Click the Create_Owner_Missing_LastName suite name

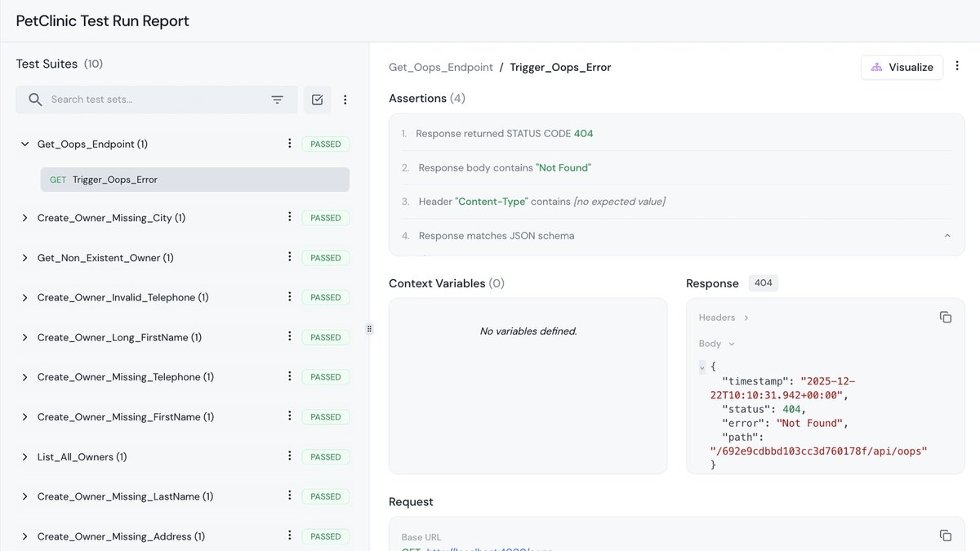125,496
